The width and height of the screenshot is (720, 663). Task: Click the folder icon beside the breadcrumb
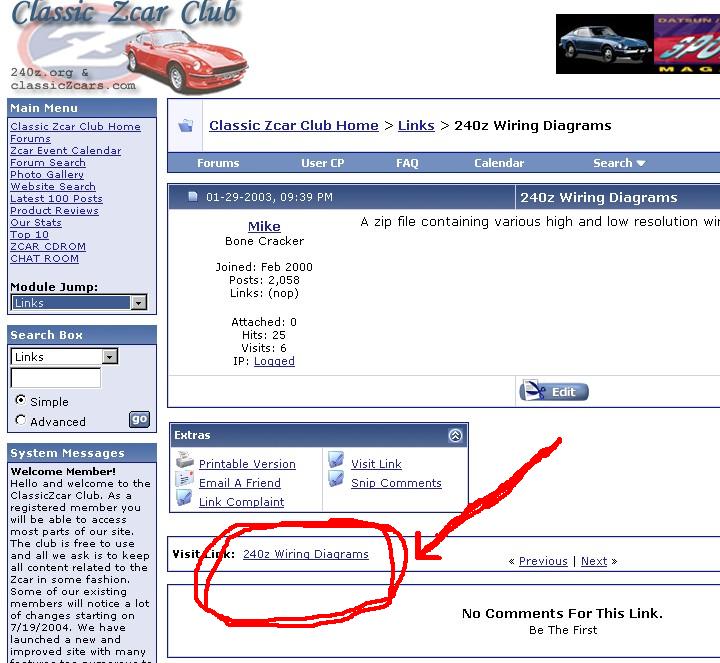(186, 125)
